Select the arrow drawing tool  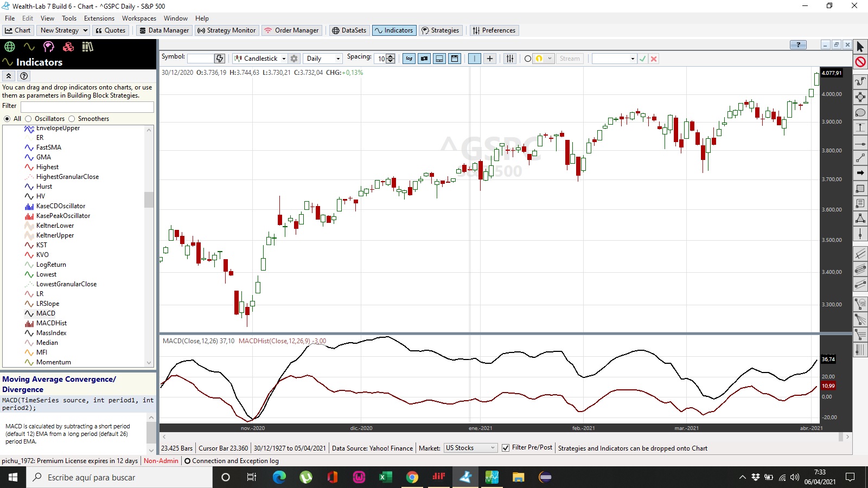[x=860, y=173]
